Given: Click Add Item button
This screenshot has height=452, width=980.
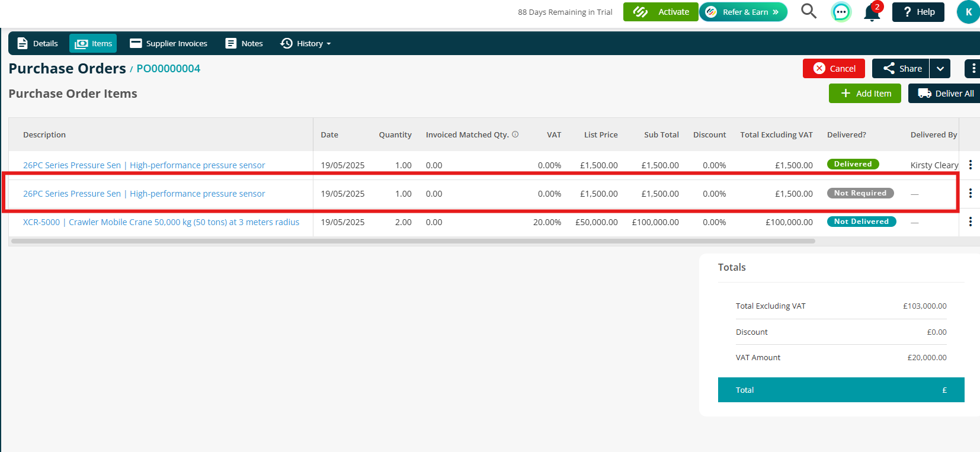Looking at the screenshot, I should (865, 94).
